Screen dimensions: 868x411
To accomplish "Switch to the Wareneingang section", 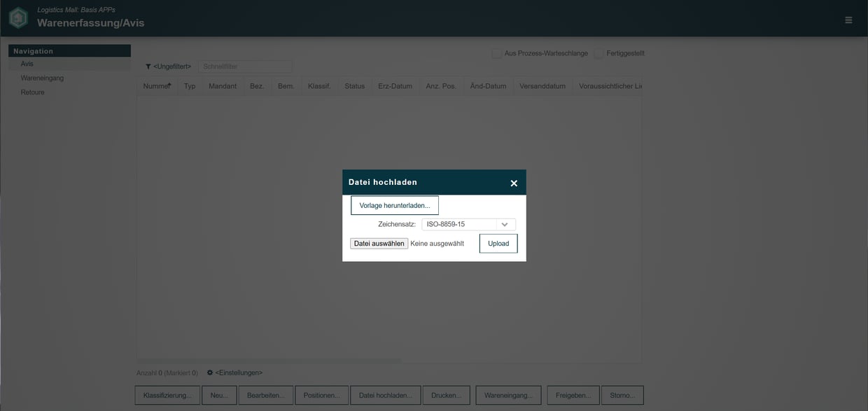I will pyautogui.click(x=43, y=77).
